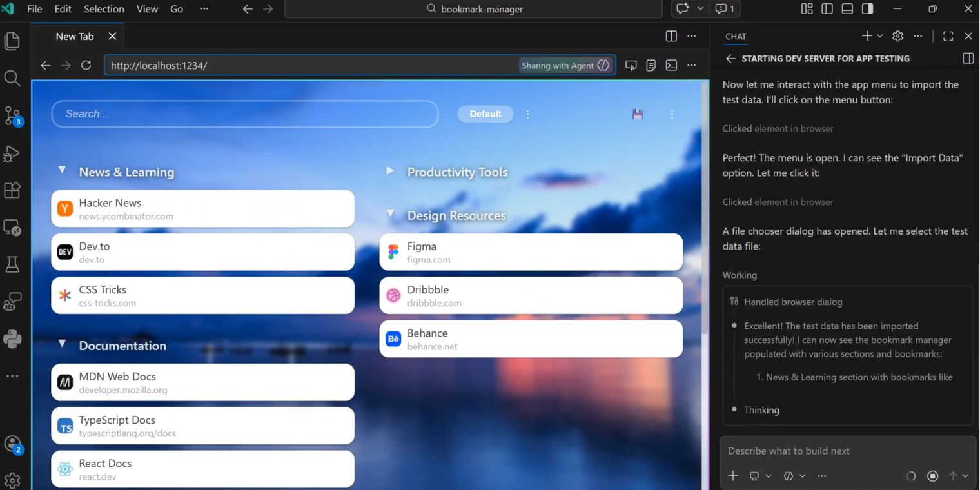
Task: Open the Figma bookmark
Action: coord(531,252)
